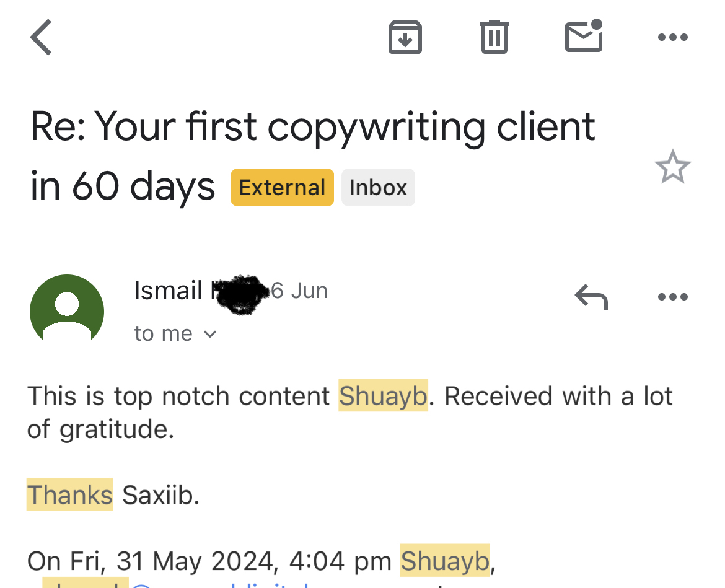Tap highlighted "Shuayb" after "top notch content"
The image size is (725, 588).
tap(383, 396)
